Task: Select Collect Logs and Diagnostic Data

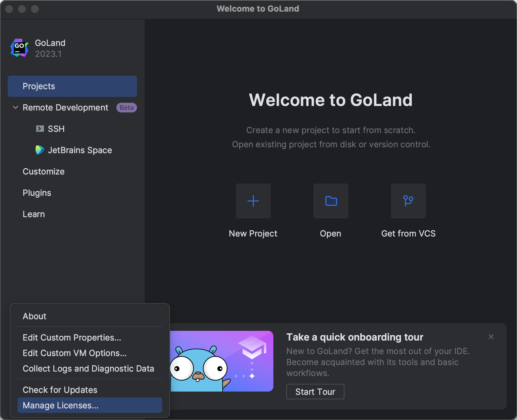Action: pos(88,368)
